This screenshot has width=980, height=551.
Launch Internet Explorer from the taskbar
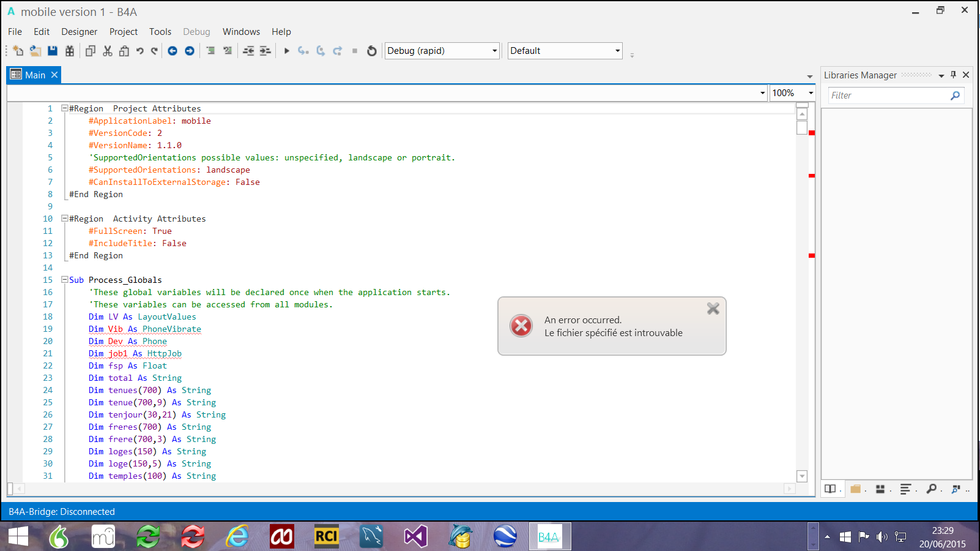[x=237, y=537]
